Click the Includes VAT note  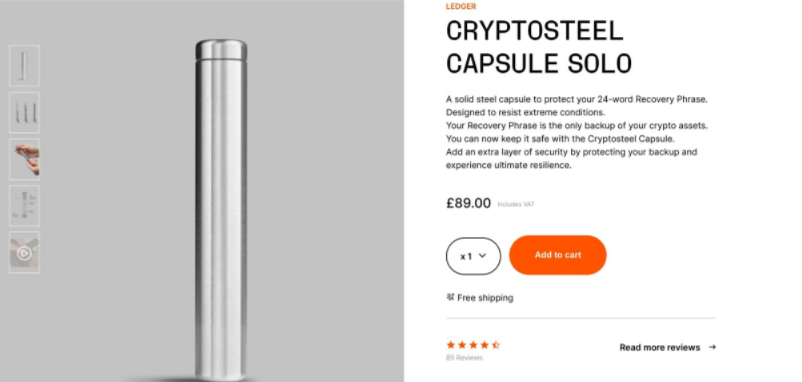[x=516, y=205]
